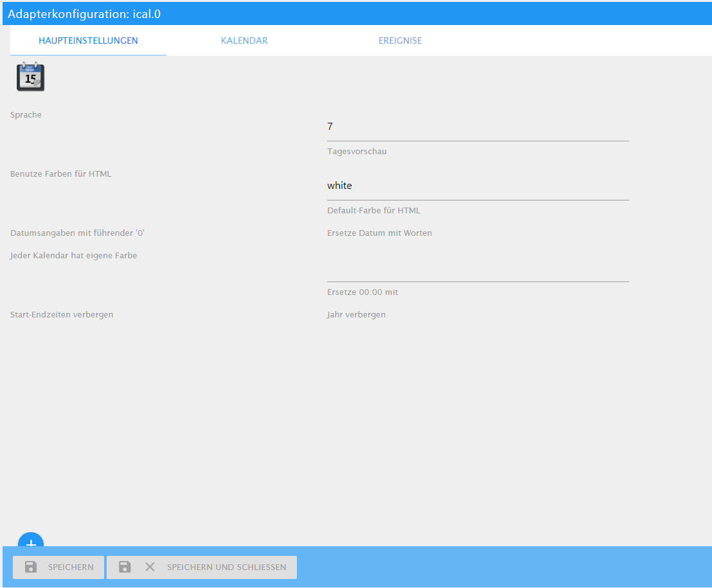
Task: Switch to the Haupteinstellungen tab
Action: [88, 41]
